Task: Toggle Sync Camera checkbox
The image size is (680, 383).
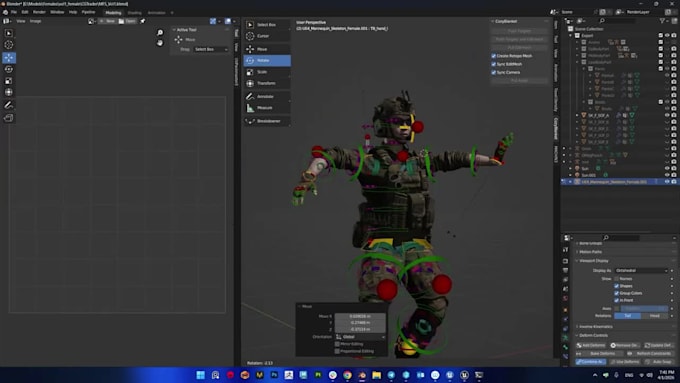Action: 494,72
